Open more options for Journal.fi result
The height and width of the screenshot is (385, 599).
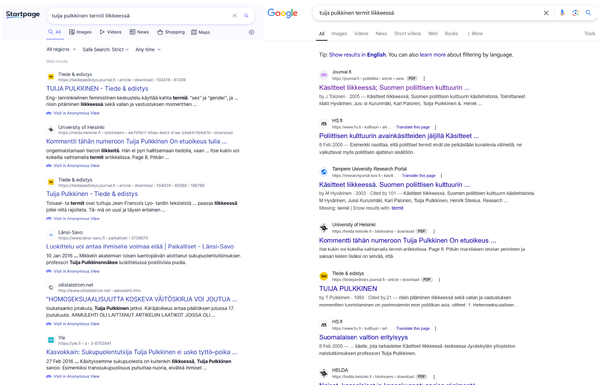pos(424,79)
